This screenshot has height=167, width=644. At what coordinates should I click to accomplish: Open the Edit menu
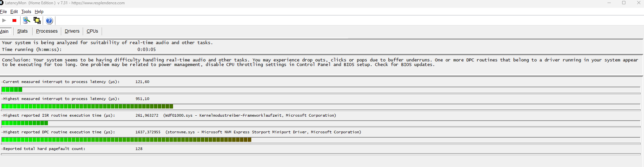pos(14,11)
